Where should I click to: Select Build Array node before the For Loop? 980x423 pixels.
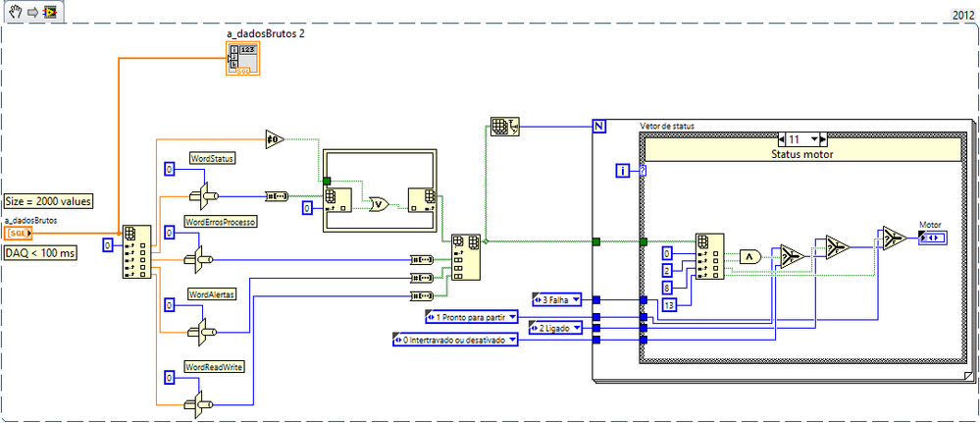466,257
